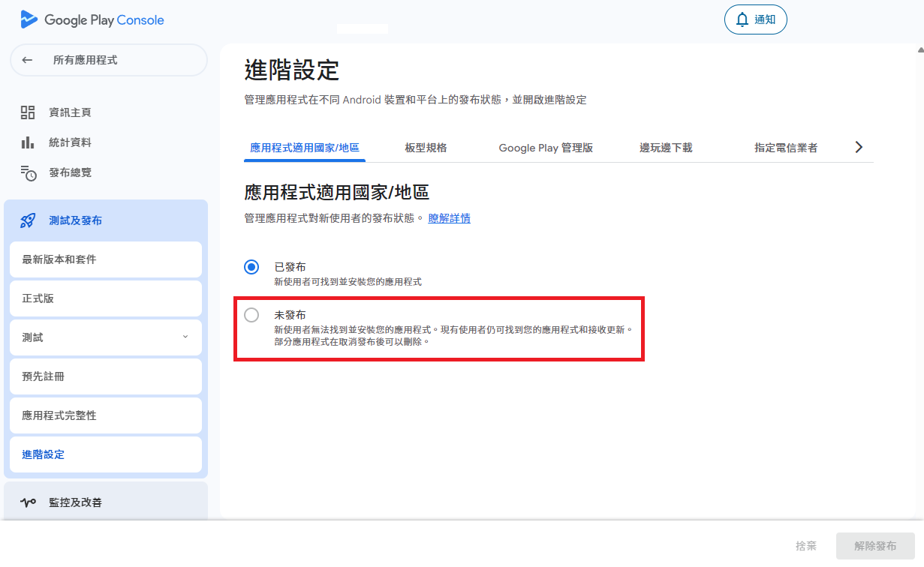Click the 捨棄 button

[806, 546]
